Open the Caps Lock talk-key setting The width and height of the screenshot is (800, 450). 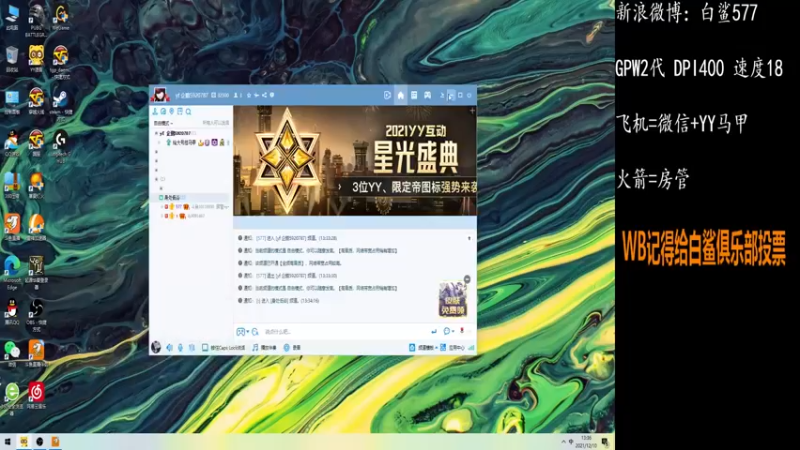pyautogui.click(x=223, y=348)
